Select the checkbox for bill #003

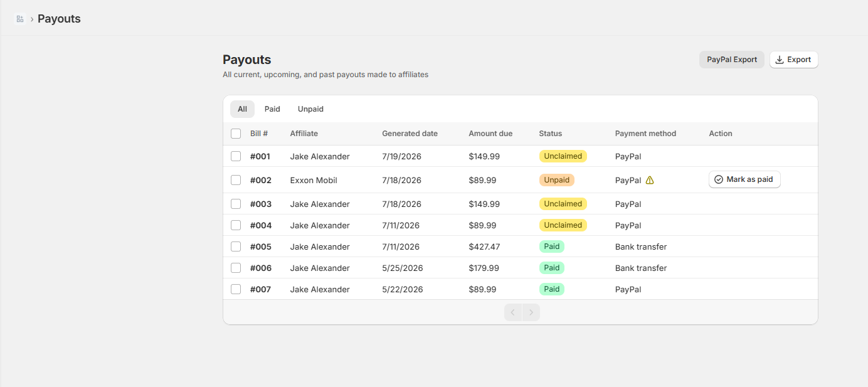click(x=236, y=204)
